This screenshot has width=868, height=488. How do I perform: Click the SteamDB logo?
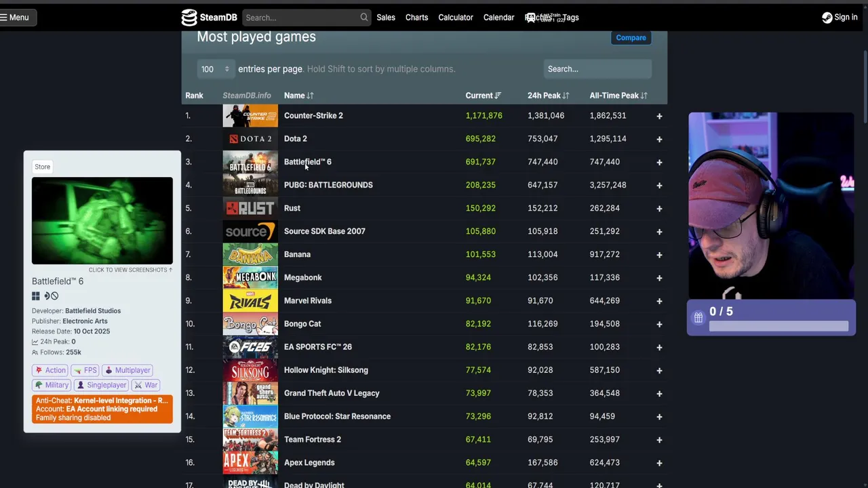coord(208,18)
